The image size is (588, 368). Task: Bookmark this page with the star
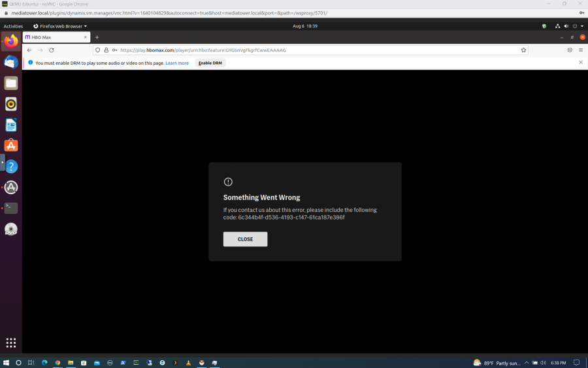(523, 50)
